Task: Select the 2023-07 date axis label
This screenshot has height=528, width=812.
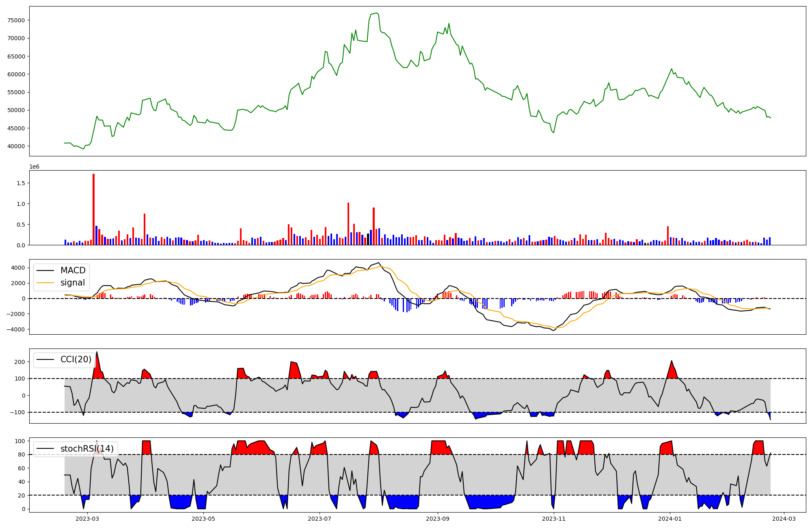Action: 320,519
